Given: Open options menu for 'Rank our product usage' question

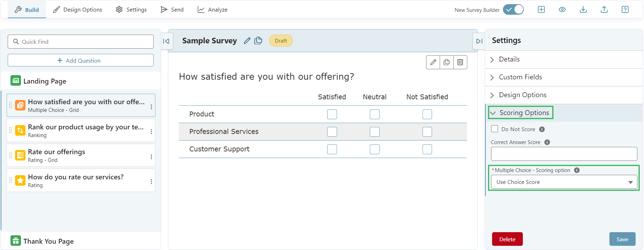Looking at the screenshot, I should 151,131.
